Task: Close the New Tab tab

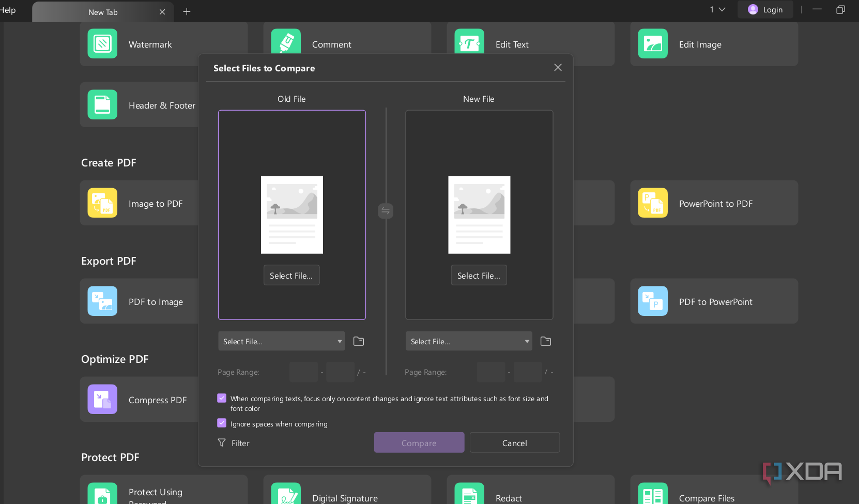Action: [x=162, y=12]
